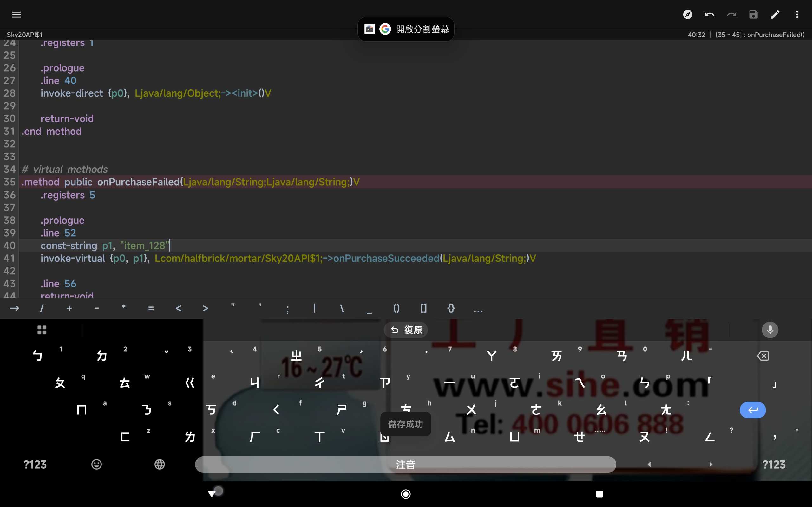
Task: Open the hamburger navigation menu
Action: click(16, 15)
